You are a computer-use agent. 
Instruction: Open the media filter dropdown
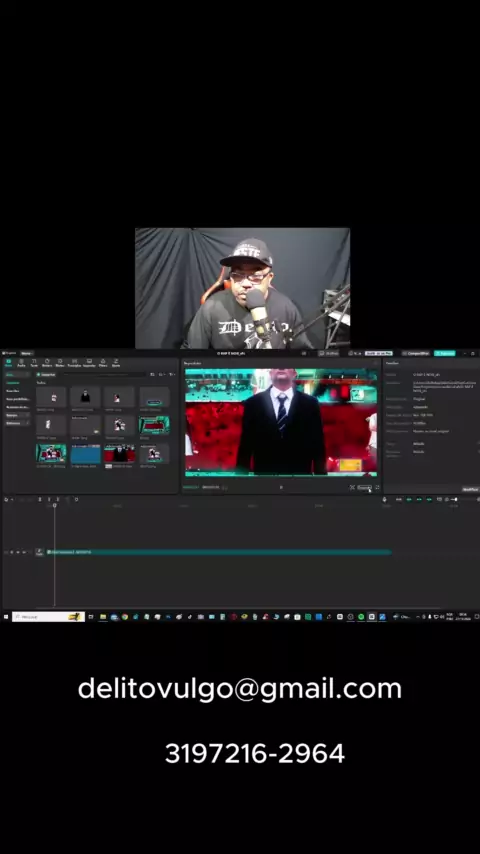click(x=172, y=374)
